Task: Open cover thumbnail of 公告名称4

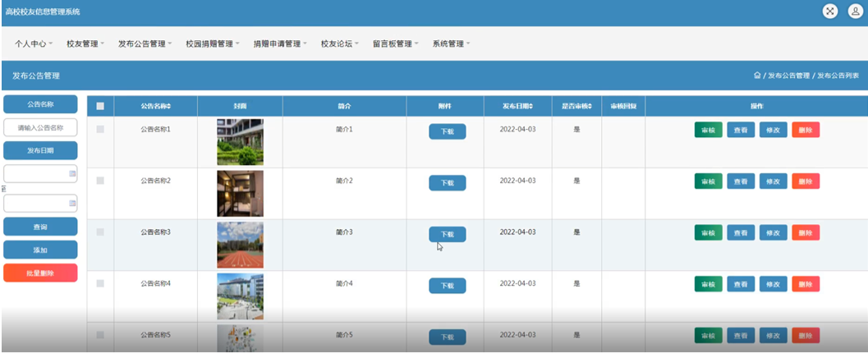Action: coord(241,296)
